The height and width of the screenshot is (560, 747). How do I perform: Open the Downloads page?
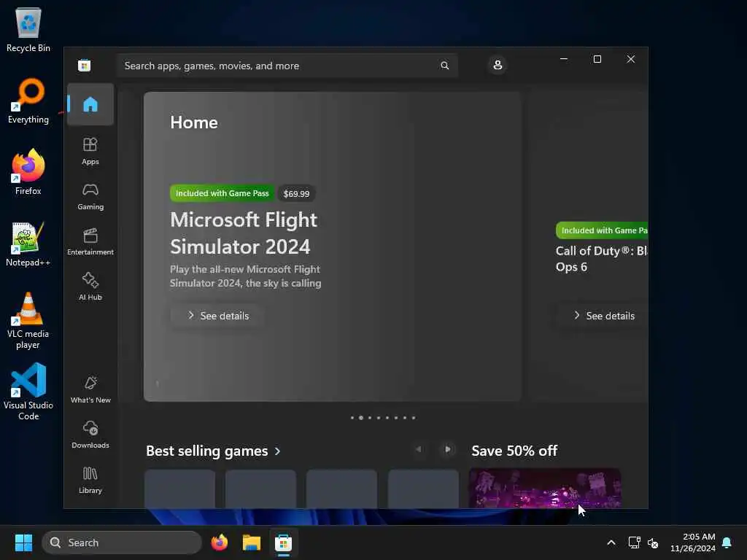pyautogui.click(x=90, y=435)
